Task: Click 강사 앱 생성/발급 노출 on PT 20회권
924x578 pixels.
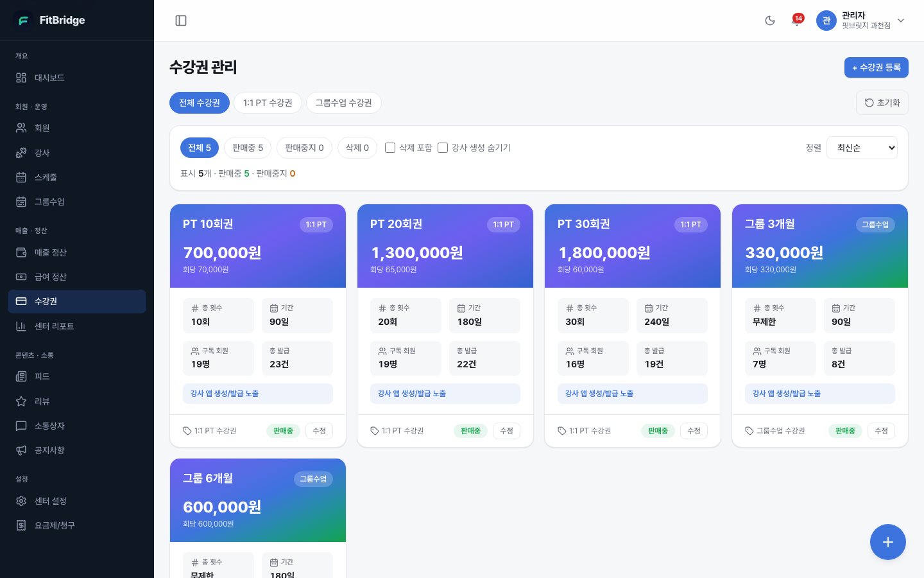Action: pyautogui.click(x=445, y=394)
